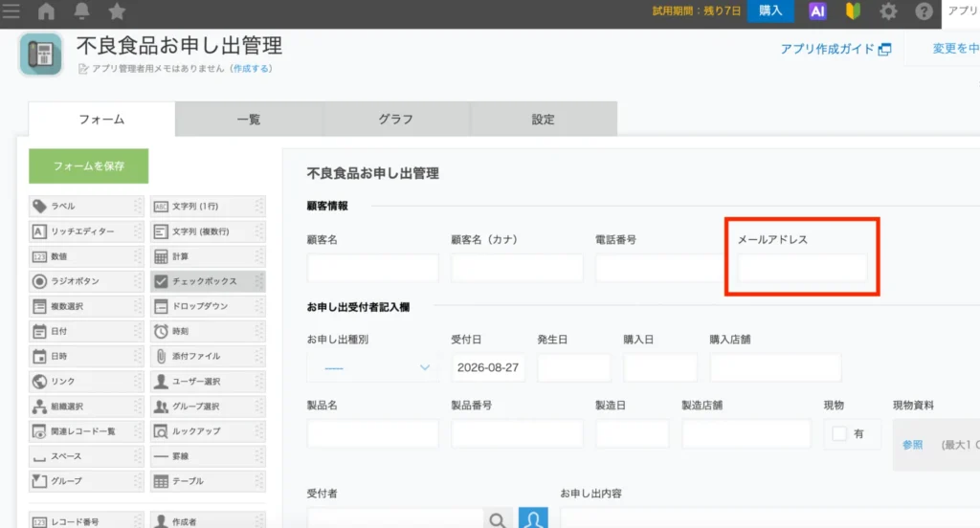Viewport: 980px width, 528px height.
Task: Open the hamburger menu icon
Action: 11,11
